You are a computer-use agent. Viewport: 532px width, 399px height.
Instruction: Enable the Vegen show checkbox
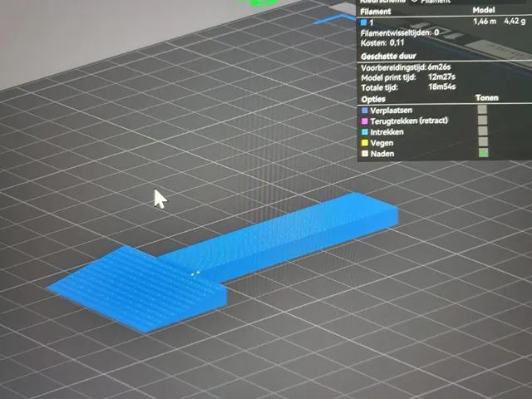[483, 141]
